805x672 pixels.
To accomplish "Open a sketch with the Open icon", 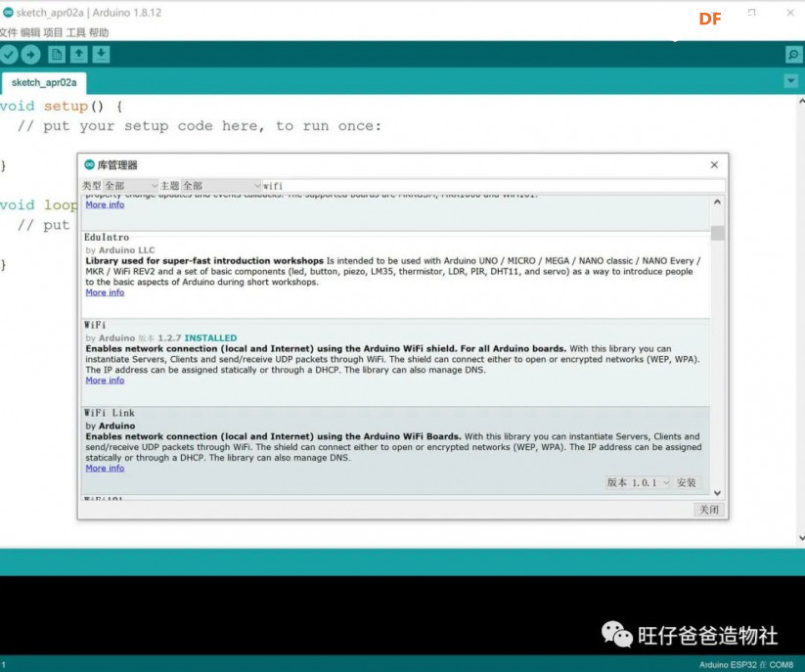I will [x=79, y=55].
